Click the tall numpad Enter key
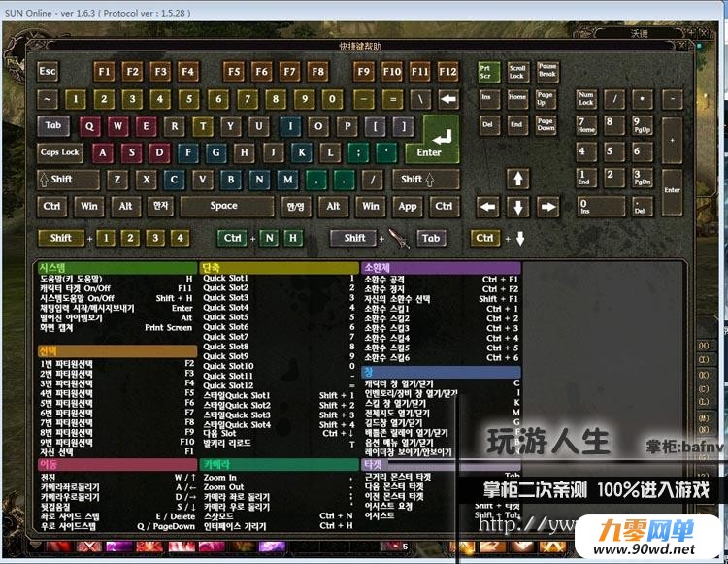Screen dimensions: 728x564 pos(672,192)
